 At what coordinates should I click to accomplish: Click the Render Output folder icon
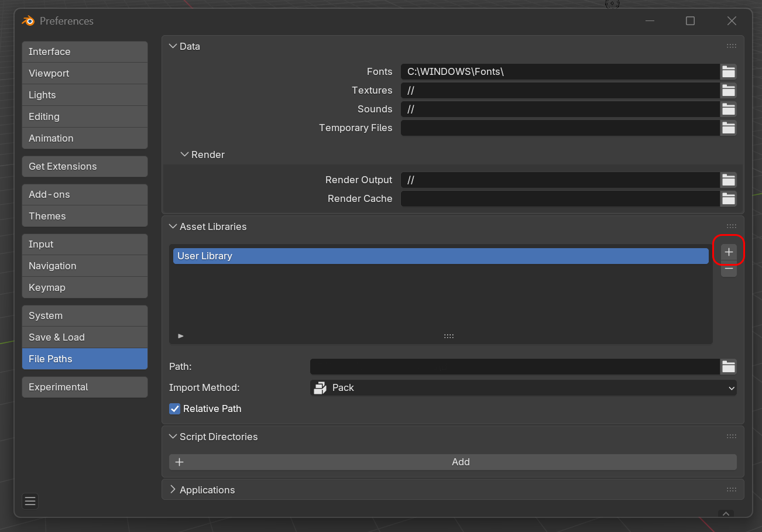click(728, 180)
